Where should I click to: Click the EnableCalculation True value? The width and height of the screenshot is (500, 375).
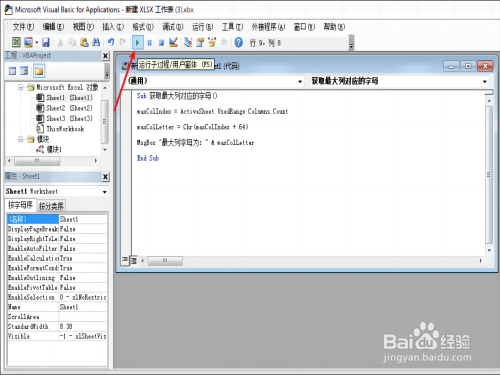83,258
